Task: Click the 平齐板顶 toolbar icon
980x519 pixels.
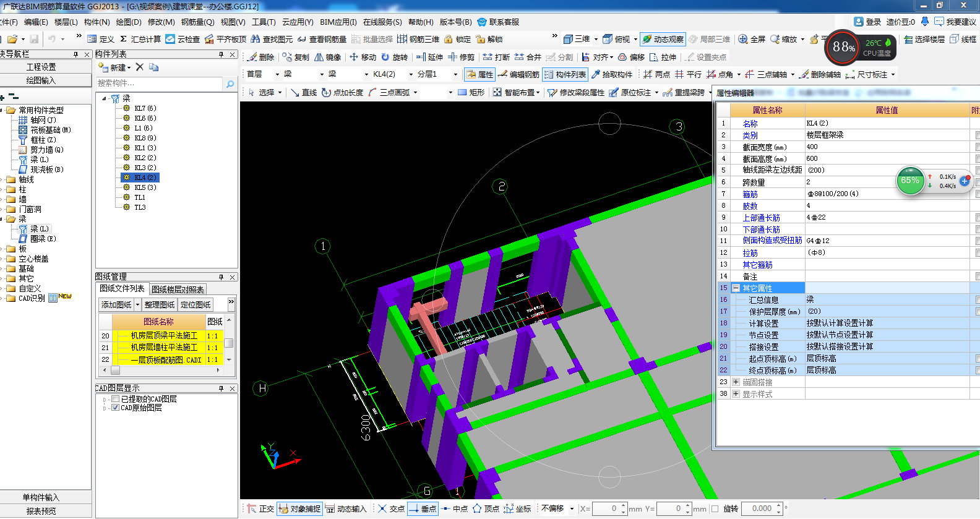Action: click(x=226, y=39)
